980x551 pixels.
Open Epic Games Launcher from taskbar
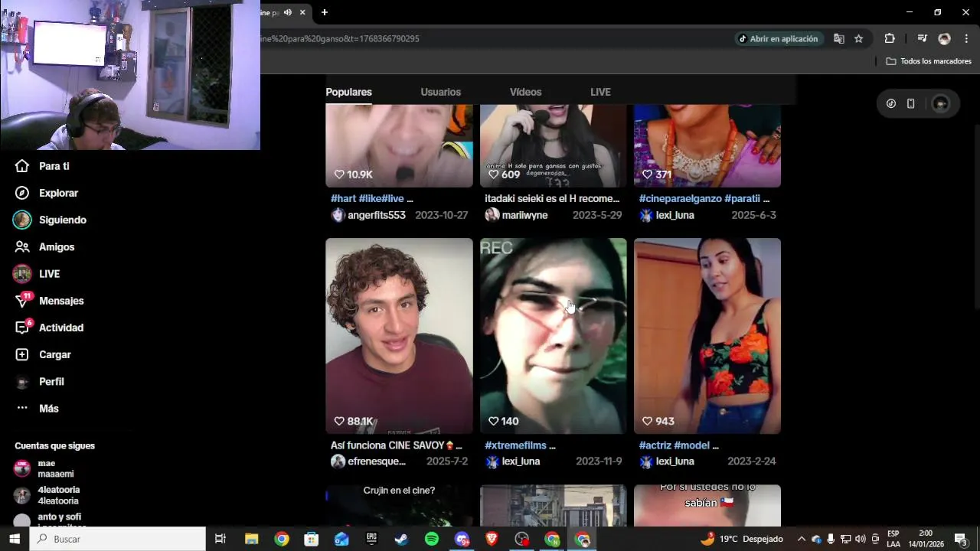371,539
